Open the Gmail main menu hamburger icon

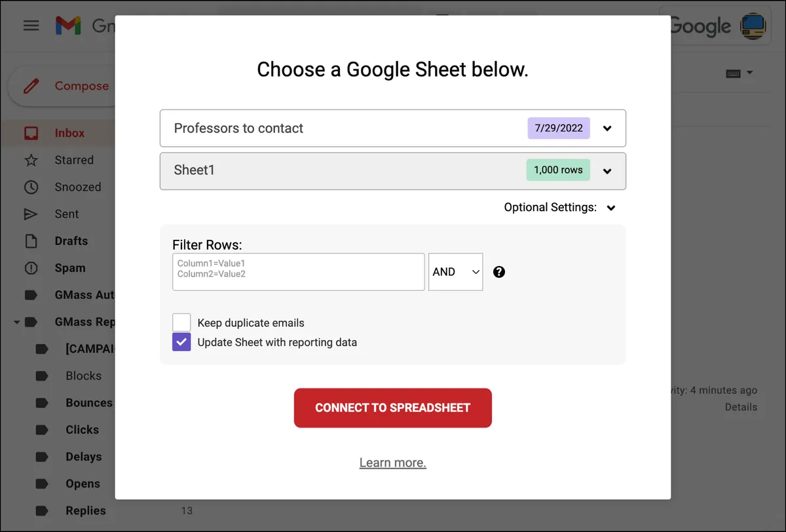[x=31, y=26]
